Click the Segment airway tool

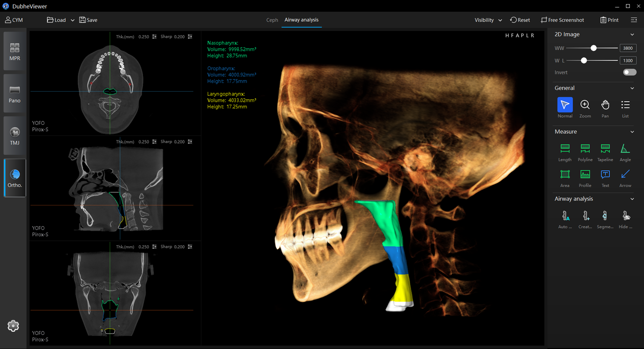click(x=605, y=219)
